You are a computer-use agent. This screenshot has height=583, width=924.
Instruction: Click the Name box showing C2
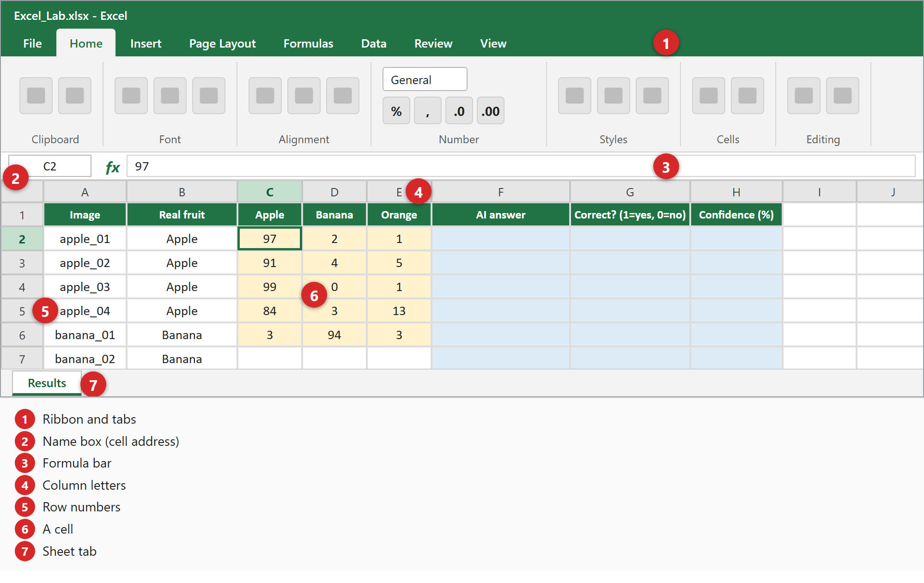click(50, 166)
